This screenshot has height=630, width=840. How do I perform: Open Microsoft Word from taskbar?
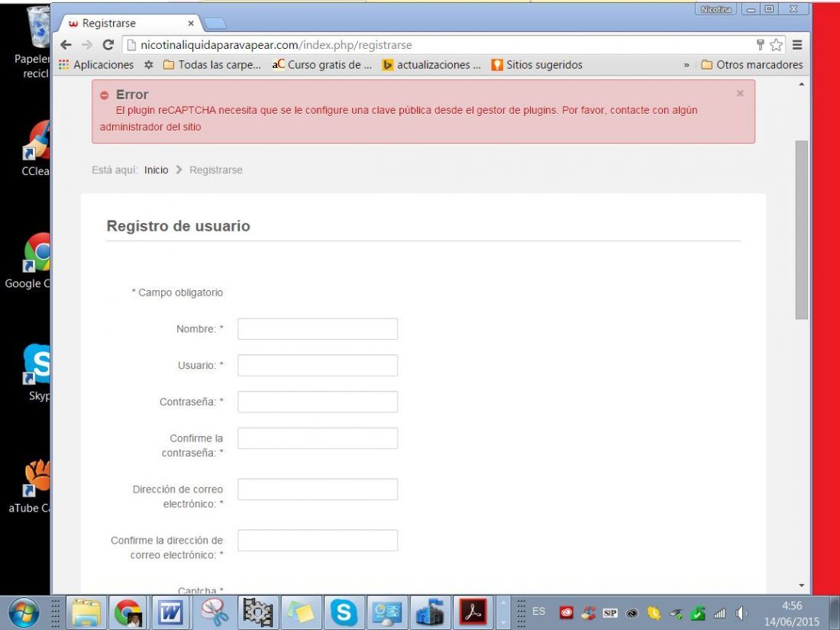click(x=170, y=612)
